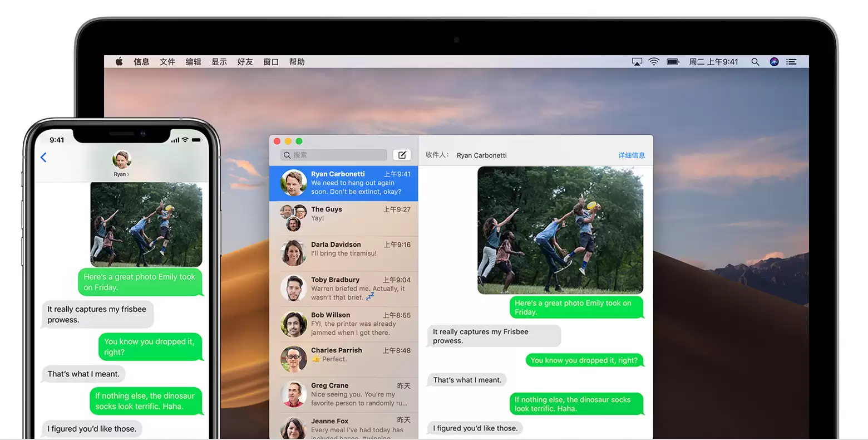Image resolution: width=868 pixels, height=440 pixels.
Task: Tap iPhone bubble 'You know you dropped it'
Action: 150,347
